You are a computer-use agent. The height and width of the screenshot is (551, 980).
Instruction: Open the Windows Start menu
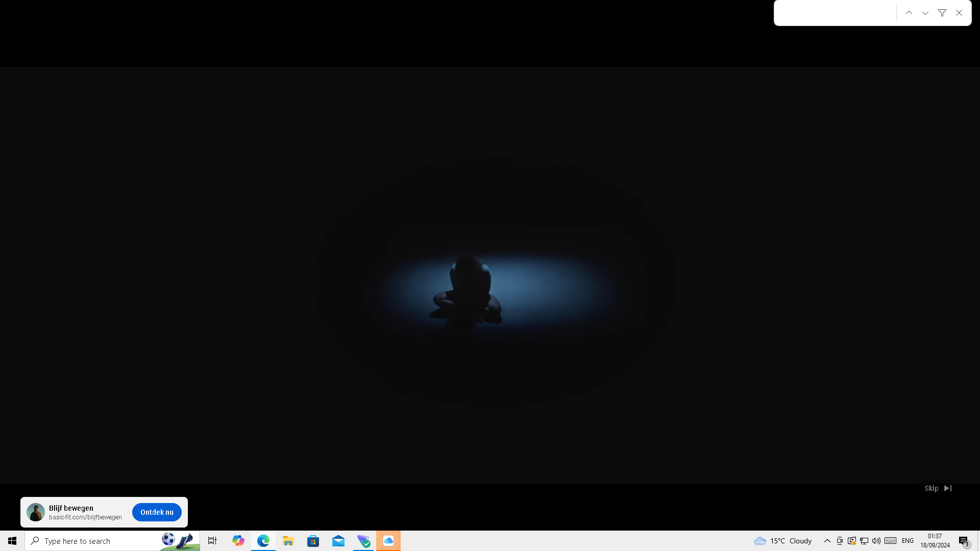(x=12, y=541)
